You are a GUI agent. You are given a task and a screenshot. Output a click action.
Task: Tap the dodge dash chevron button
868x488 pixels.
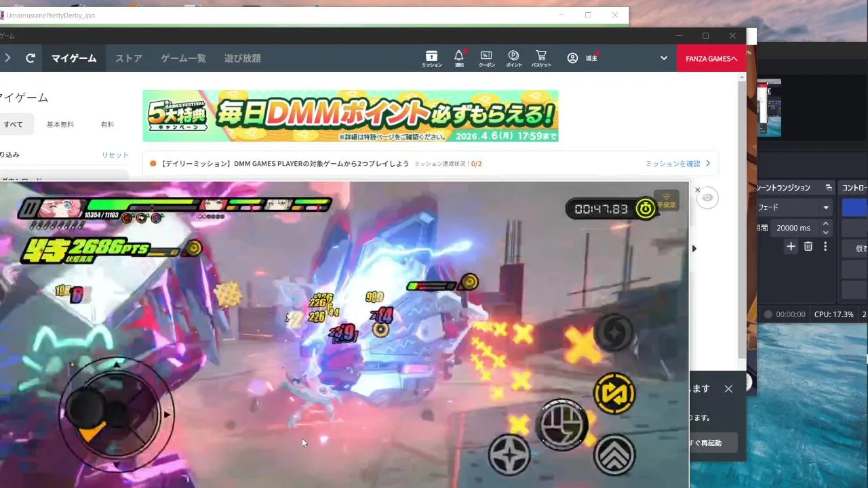point(614,455)
